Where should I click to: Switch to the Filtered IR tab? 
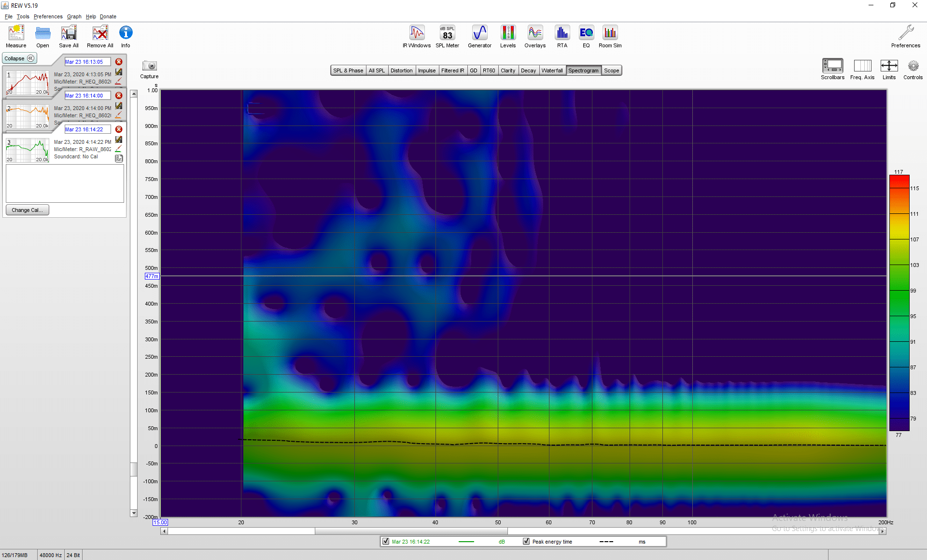452,70
